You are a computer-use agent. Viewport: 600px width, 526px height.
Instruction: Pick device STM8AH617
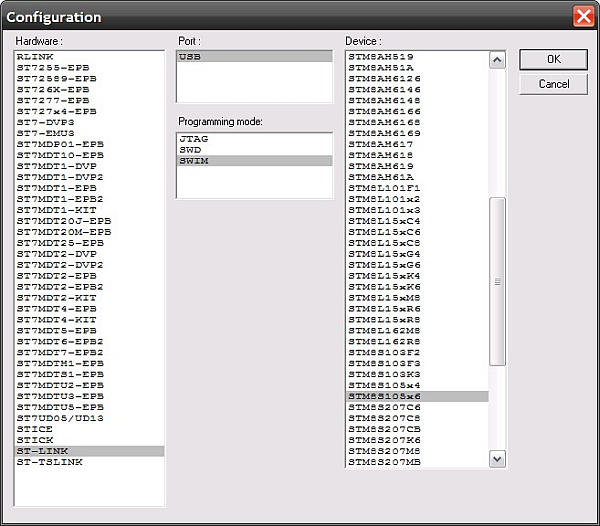tap(417, 144)
